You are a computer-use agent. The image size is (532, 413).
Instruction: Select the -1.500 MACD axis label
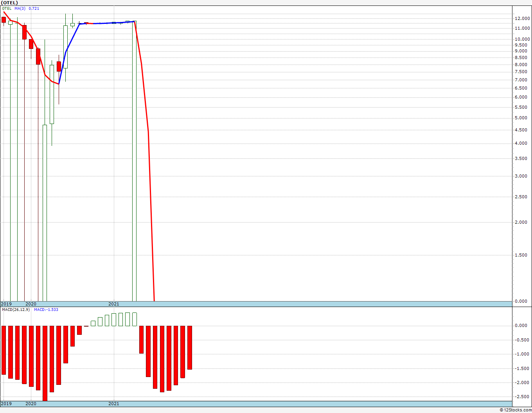[522, 369]
